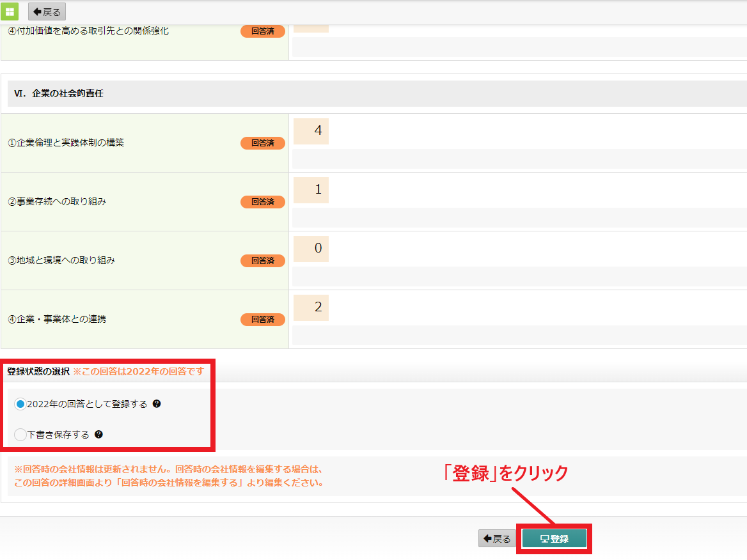The image size is (747, 560).
Task: Click 回答済 badge for ④企業・事業体との連携
Action: tap(262, 320)
